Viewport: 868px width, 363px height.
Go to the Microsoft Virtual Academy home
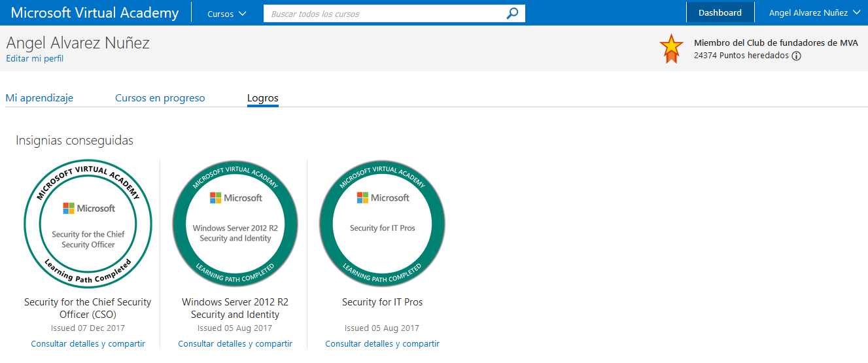point(95,13)
